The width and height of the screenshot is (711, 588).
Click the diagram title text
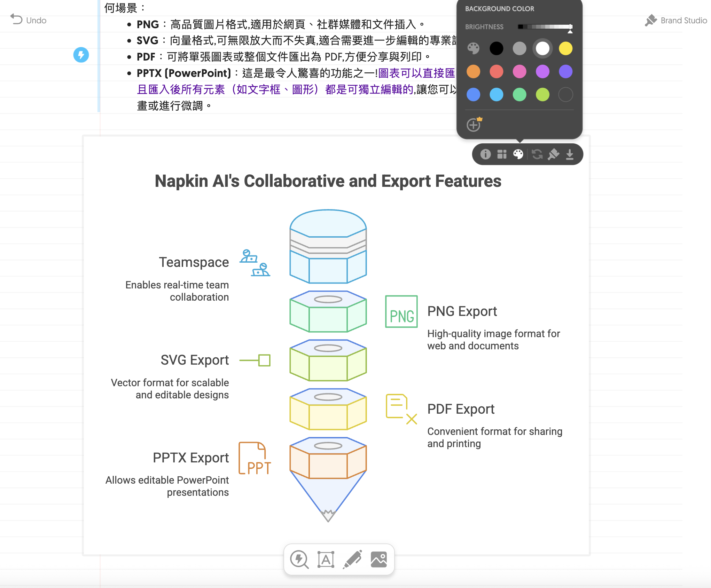pyautogui.click(x=328, y=181)
